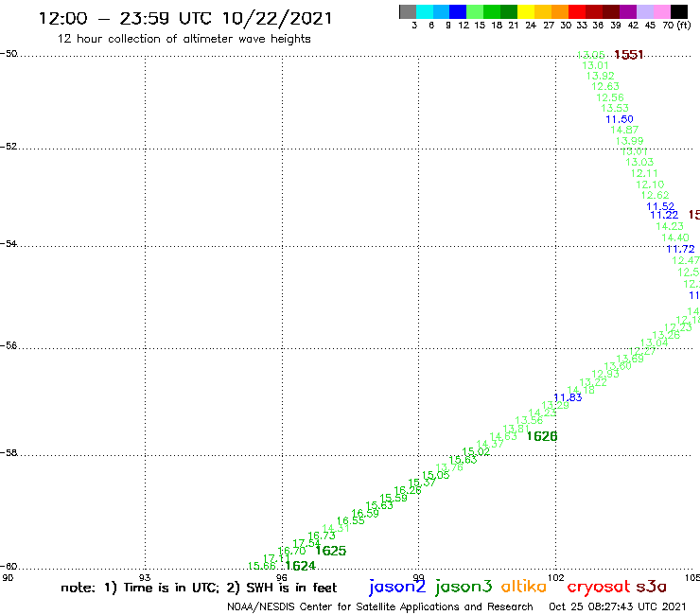Click the 1551 pass time label
This screenshot has width=700, height=615.
(628, 55)
